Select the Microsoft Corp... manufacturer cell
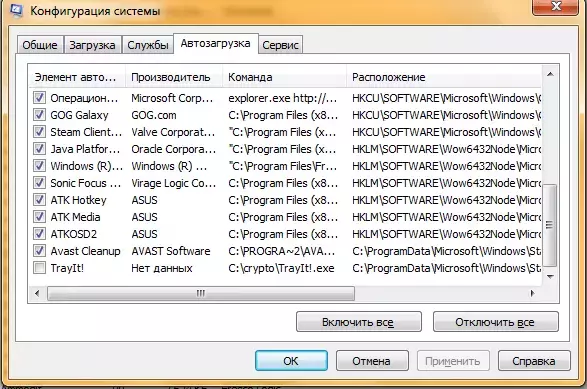Image resolution: width=587 pixels, height=389 pixels. [x=172, y=98]
